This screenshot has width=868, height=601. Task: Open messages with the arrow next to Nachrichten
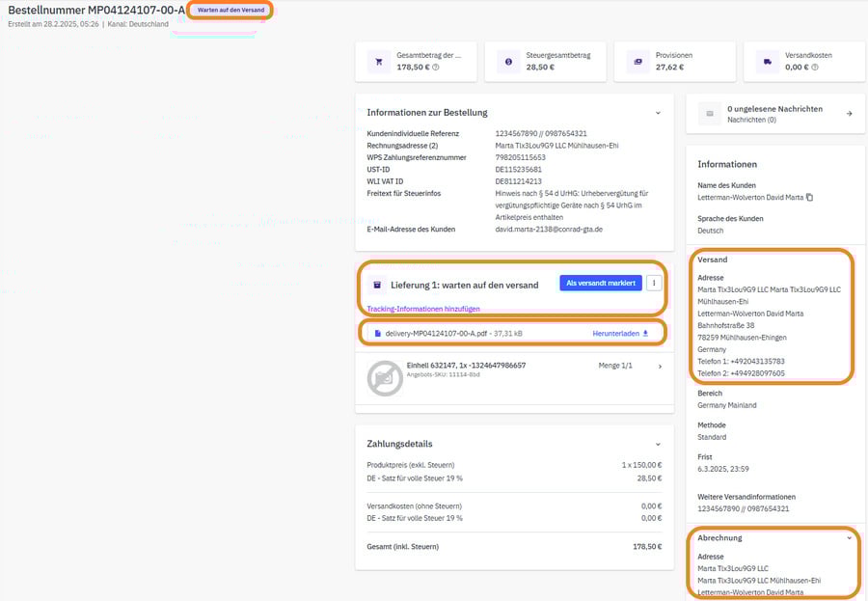[849, 114]
